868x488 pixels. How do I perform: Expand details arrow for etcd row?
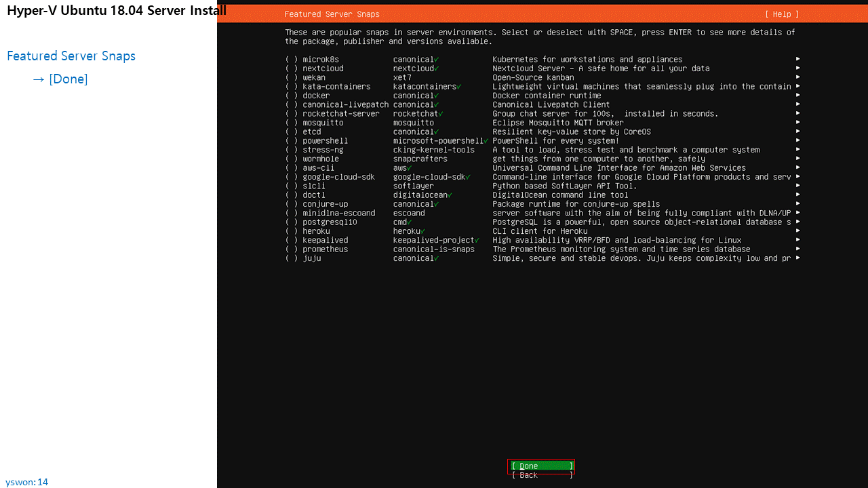(798, 131)
